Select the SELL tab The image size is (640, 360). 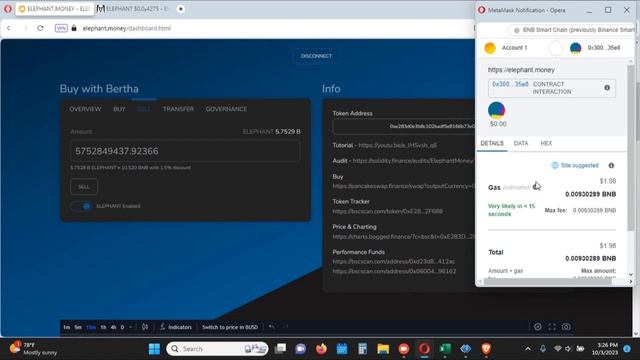pyautogui.click(x=143, y=109)
